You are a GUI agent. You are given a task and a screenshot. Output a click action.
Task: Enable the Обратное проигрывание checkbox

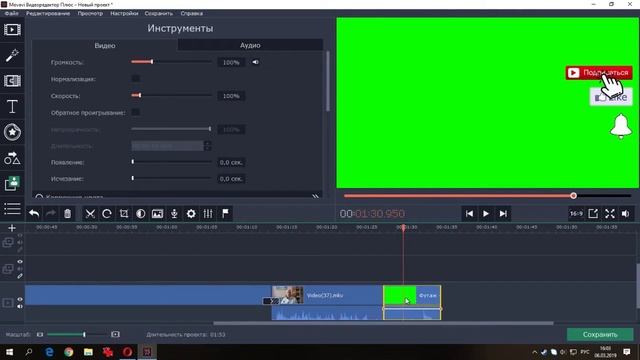pos(136,112)
